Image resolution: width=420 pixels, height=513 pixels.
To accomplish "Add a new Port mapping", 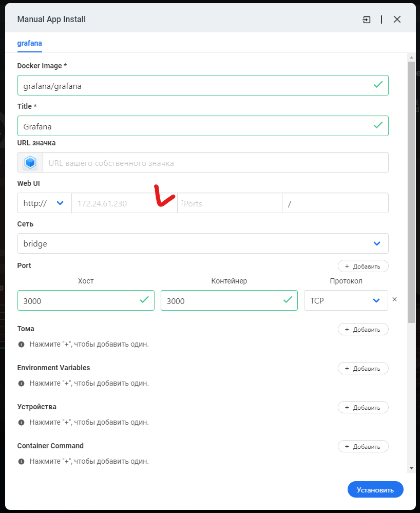I will (x=362, y=266).
